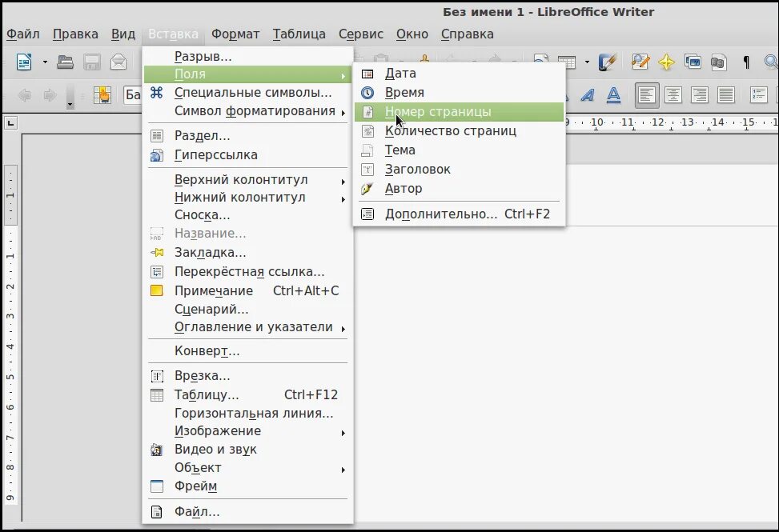The height and width of the screenshot is (532, 779).
Task: Click the Show Draw Functions pencil icon
Action: click(x=607, y=62)
